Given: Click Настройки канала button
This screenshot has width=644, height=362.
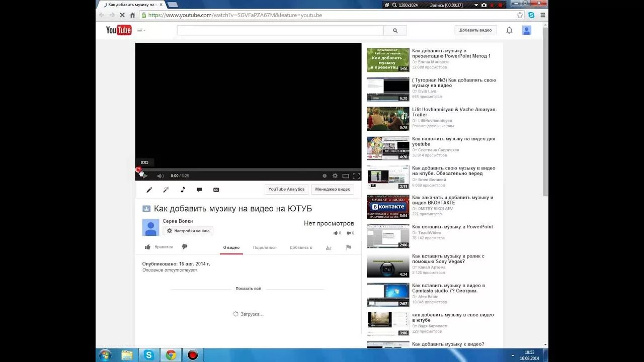Looking at the screenshot, I should click(x=188, y=231).
